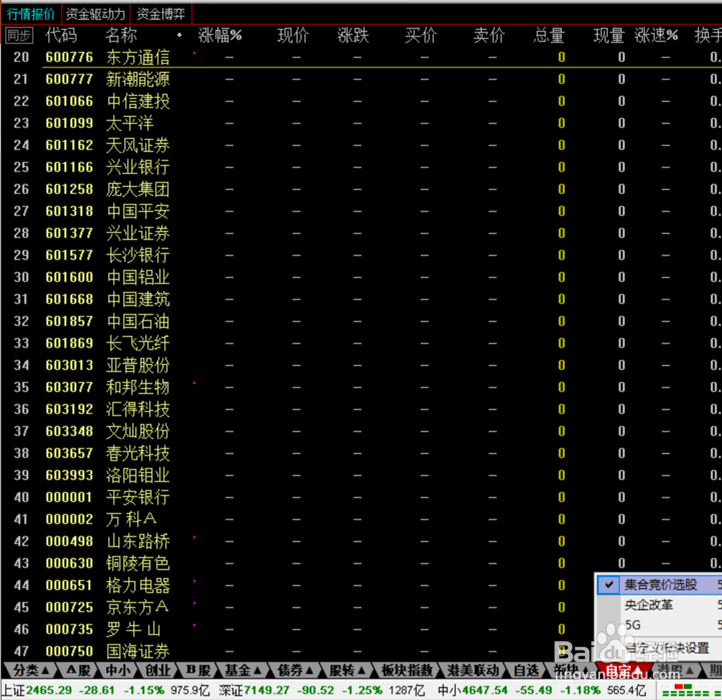Select stock row 京东方A
Screen dimensions: 722x700
(x=297, y=607)
